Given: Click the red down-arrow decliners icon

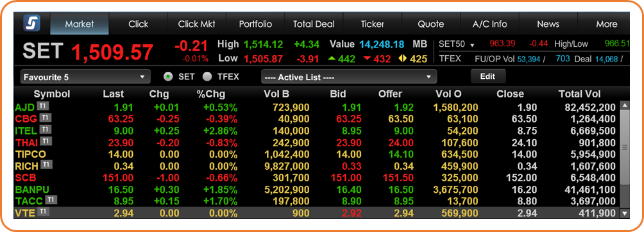Looking at the screenshot, I should [368, 59].
